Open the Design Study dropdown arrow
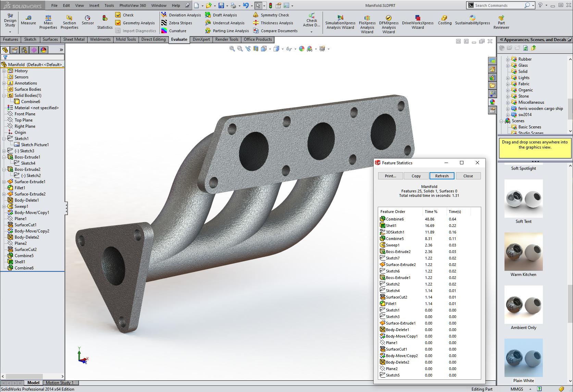Screen dimensions: 573x392 10,32
